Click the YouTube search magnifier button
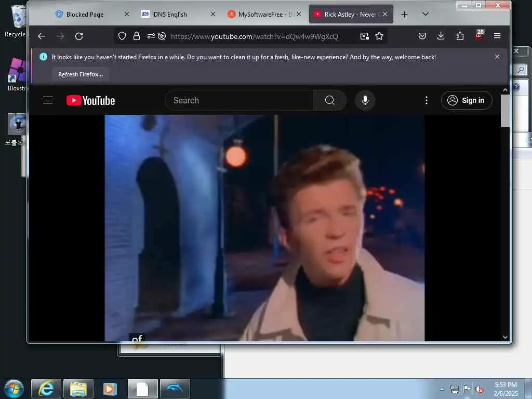532x399 pixels. 330,100
